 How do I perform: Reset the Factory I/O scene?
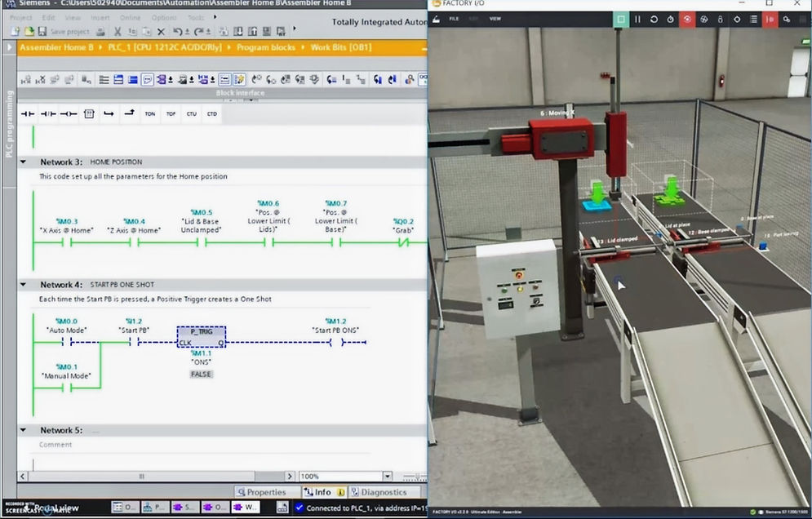coord(654,19)
